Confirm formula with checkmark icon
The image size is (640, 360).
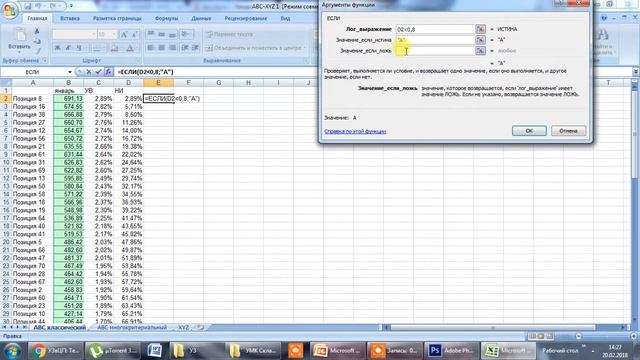pos(98,72)
